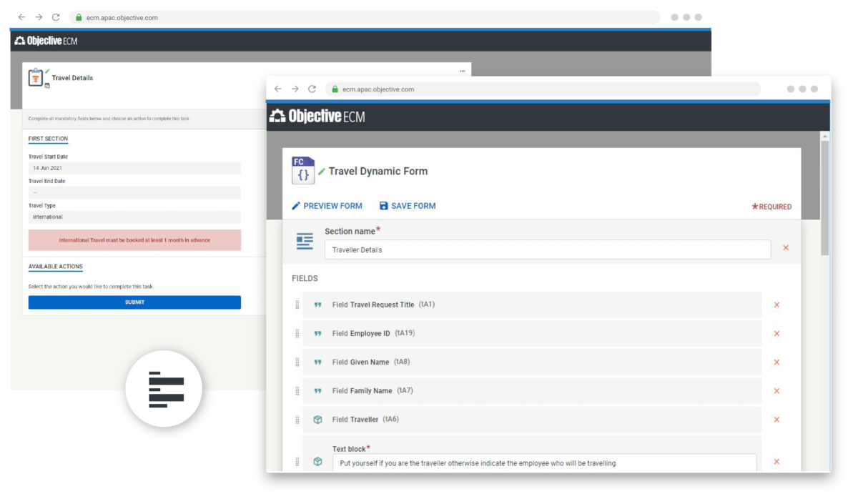
Task: Delete the Employee ID field row
Action: 776,334
